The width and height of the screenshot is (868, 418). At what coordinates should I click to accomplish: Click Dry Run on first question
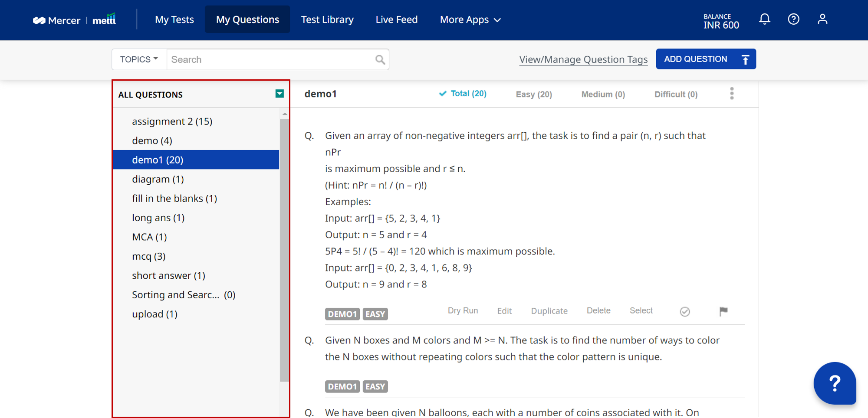pyautogui.click(x=463, y=310)
